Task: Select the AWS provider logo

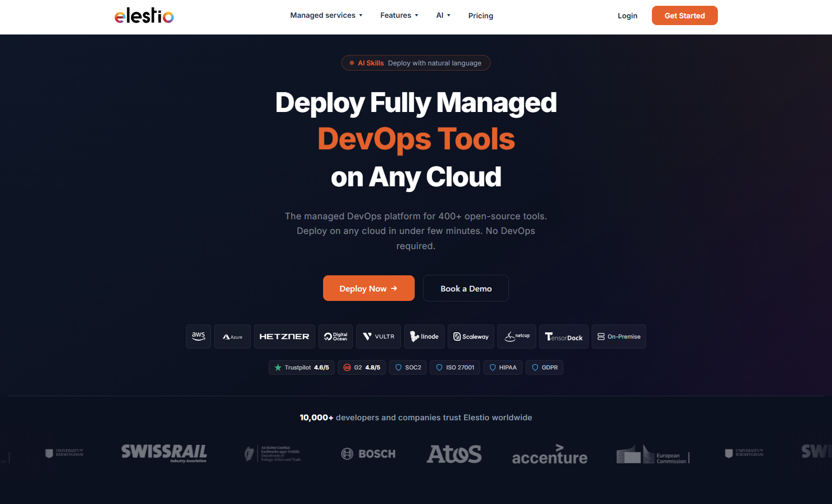Action: (198, 337)
